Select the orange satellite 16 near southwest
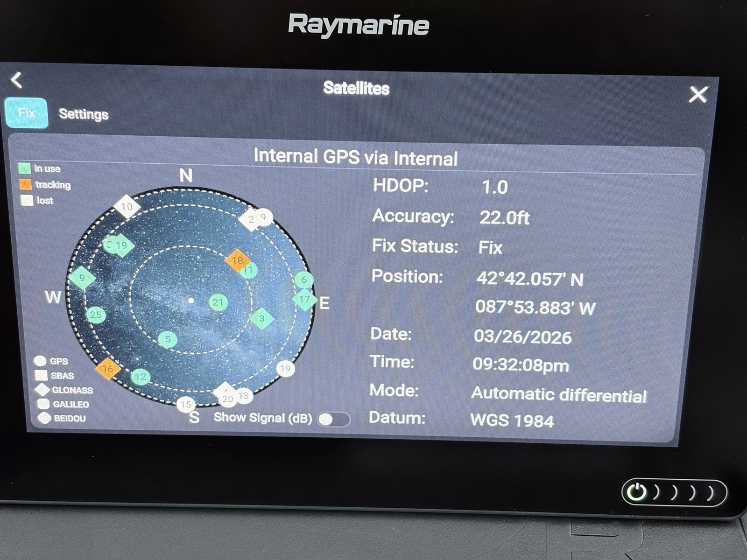This screenshot has width=747, height=560. coord(106,368)
